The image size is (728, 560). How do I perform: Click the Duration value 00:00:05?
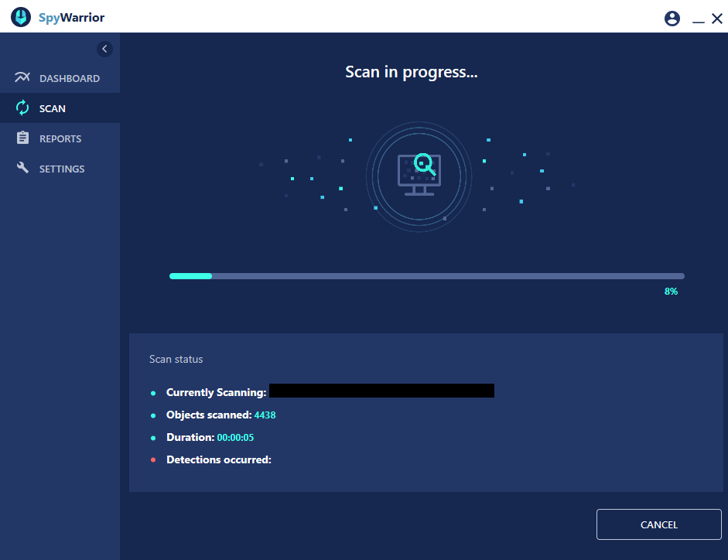coord(235,438)
